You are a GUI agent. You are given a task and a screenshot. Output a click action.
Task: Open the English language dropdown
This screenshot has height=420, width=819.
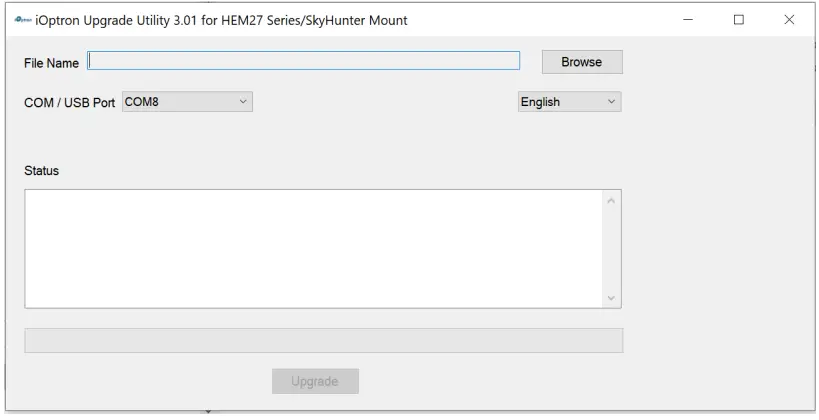click(569, 101)
